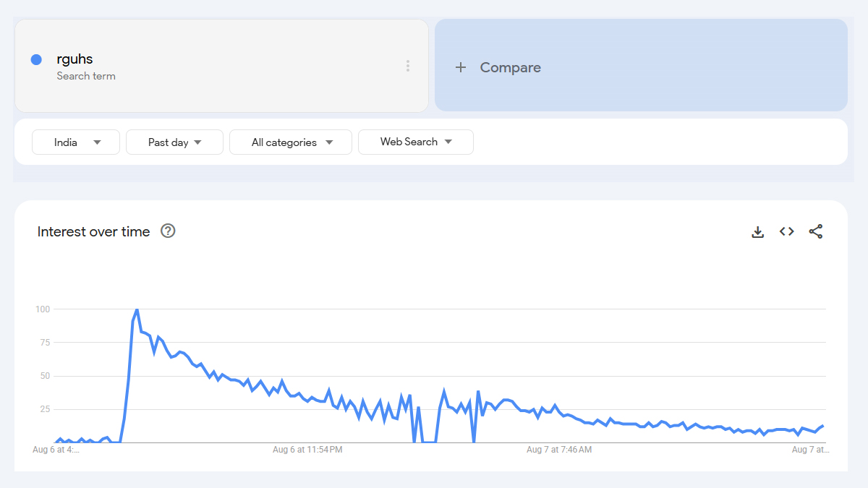Click the Search term label under rguhs
The image size is (868, 488).
coord(86,76)
